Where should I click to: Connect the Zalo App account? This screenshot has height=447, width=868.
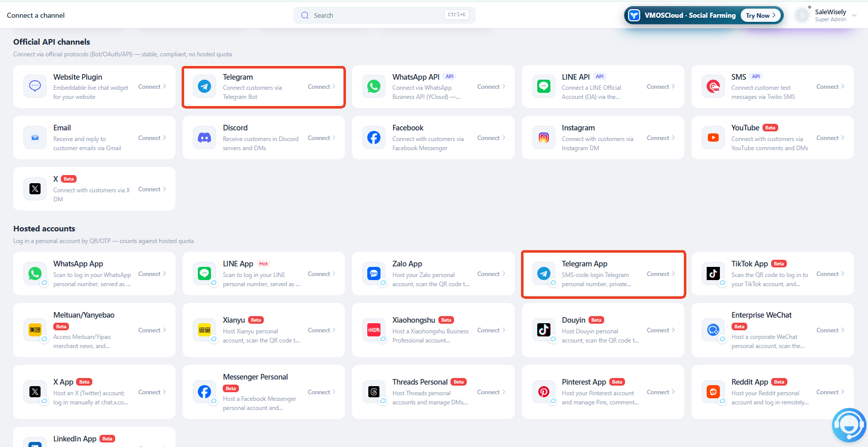click(x=491, y=274)
